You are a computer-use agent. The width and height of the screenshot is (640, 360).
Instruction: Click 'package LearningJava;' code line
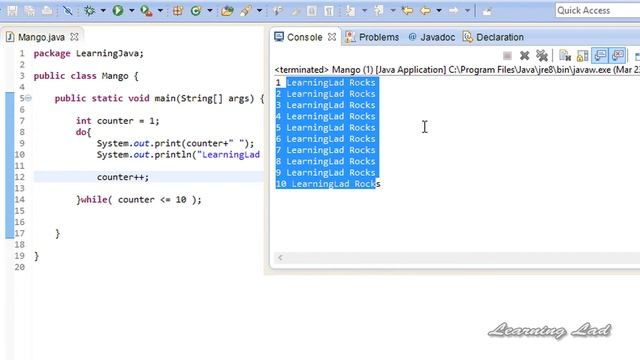click(89, 53)
